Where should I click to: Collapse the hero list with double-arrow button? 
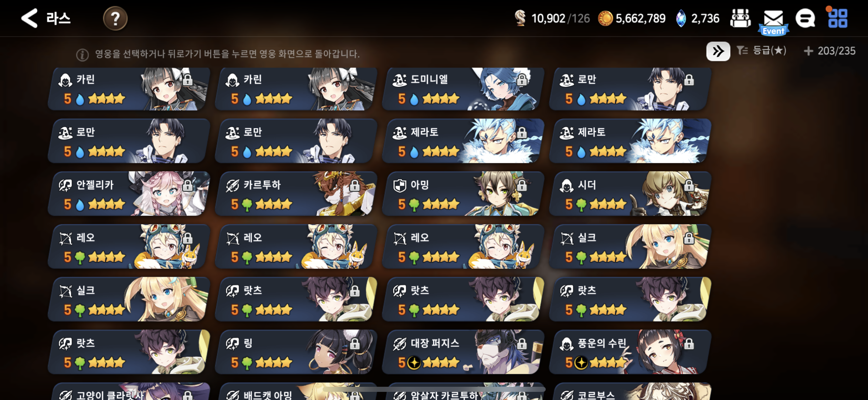point(718,51)
